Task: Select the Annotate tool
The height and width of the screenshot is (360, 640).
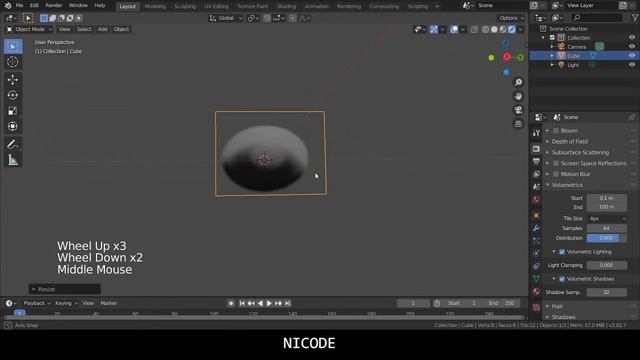Action: [13, 144]
